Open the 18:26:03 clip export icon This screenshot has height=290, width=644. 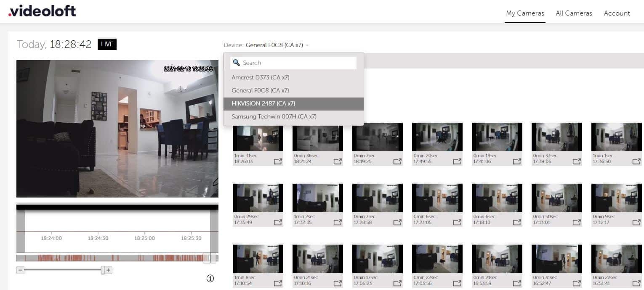(x=278, y=161)
